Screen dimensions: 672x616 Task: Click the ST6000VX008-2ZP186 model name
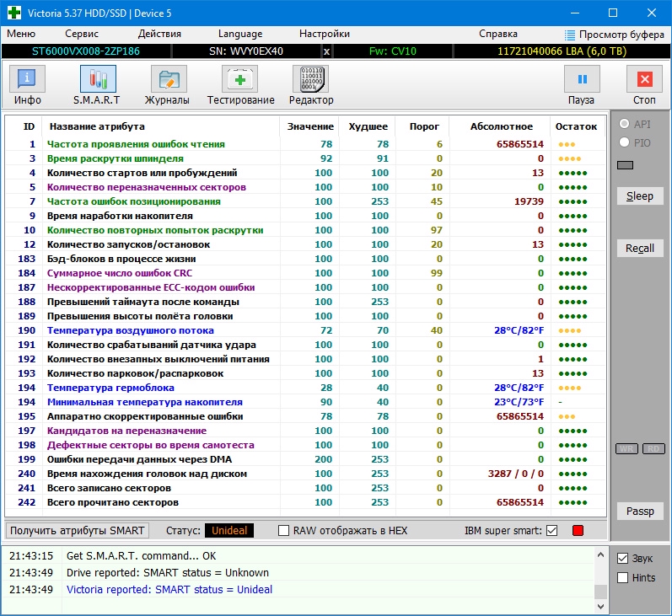pos(86,51)
